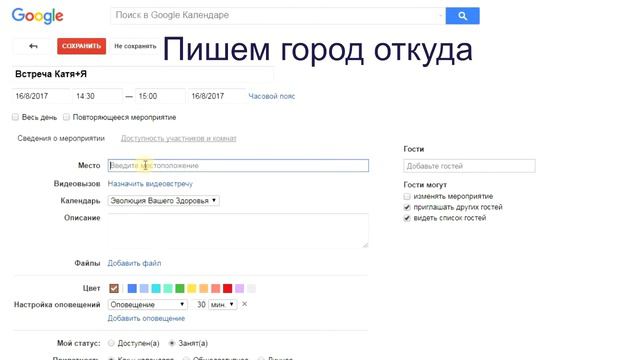Edit the notification value 30
Viewport: 640px width, 360px height.
click(200, 304)
